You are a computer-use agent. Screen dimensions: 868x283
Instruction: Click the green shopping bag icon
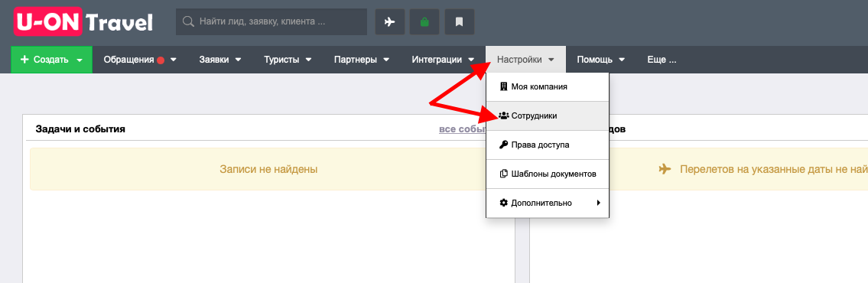pos(424,21)
